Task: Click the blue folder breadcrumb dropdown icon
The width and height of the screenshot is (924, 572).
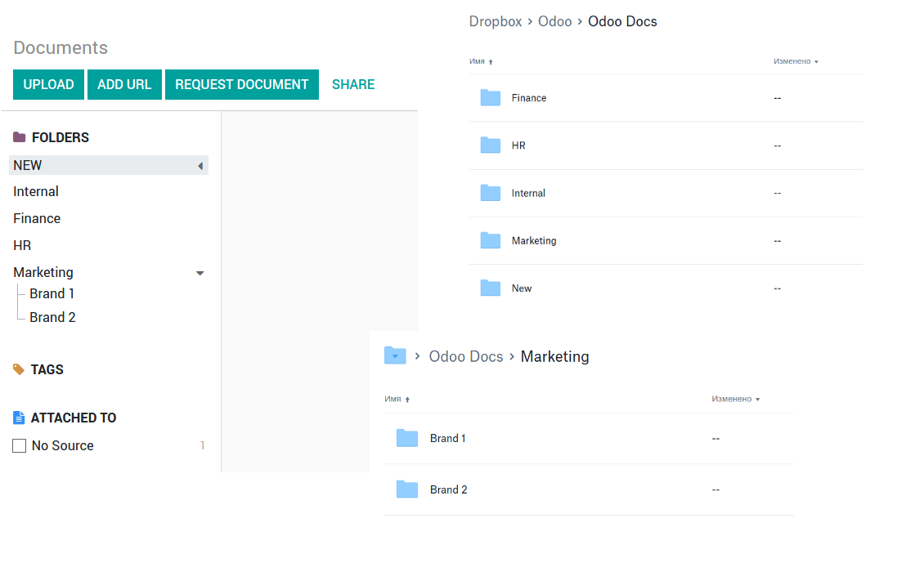Action: [x=395, y=355]
